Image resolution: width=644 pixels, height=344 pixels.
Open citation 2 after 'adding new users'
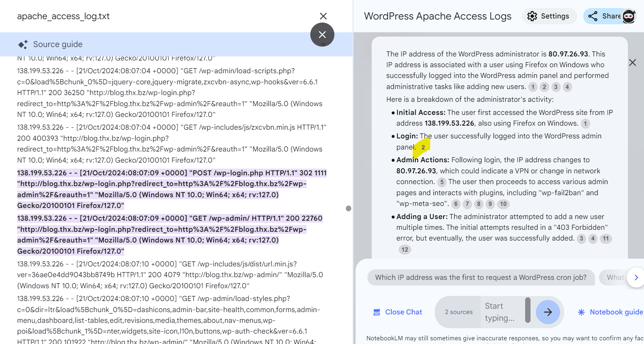tap(544, 87)
